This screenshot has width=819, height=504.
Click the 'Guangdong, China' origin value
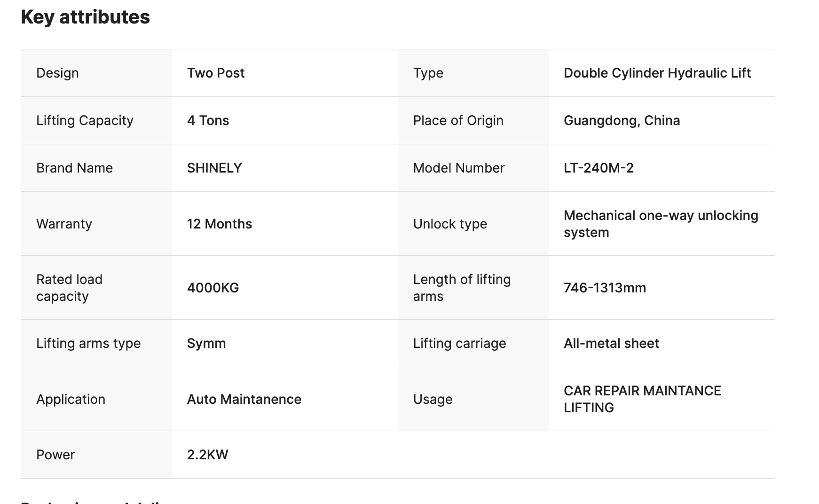coord(622,120)
